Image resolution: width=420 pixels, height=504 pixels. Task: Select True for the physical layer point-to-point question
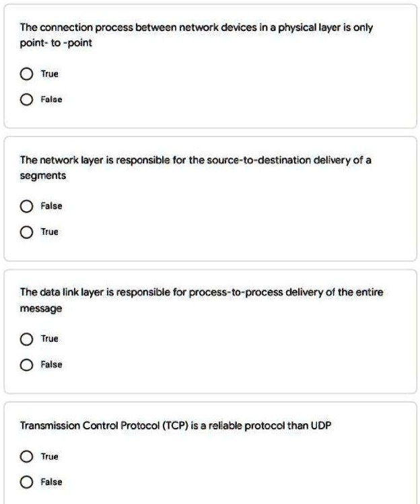point(27,74)
